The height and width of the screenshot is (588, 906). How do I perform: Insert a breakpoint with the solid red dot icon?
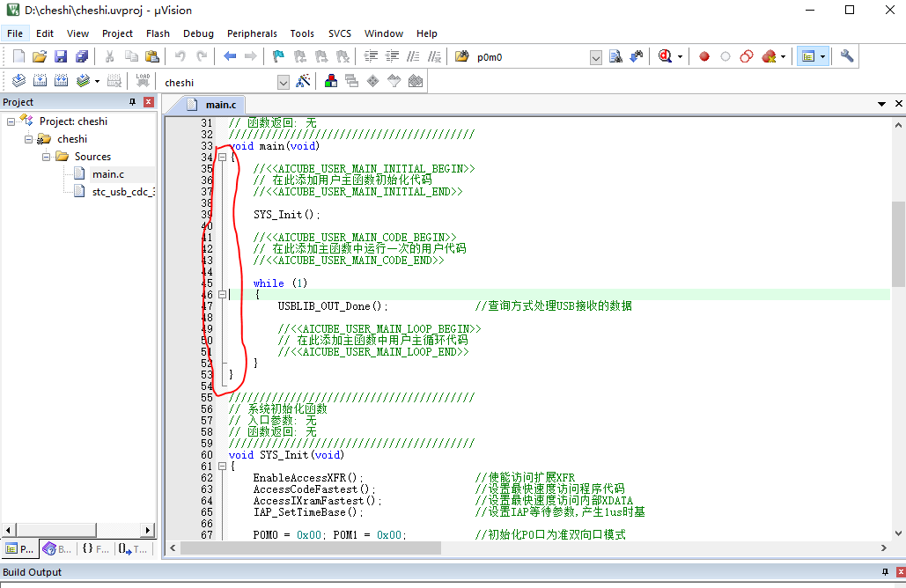point(703,56)
